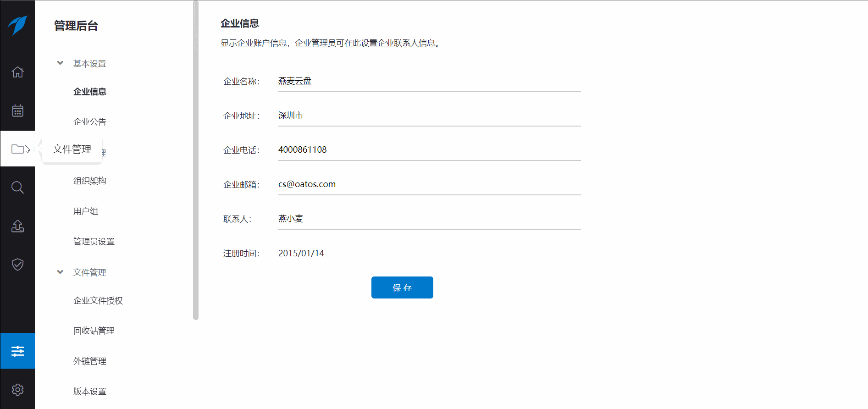Open the file management folder icon
Screen dimensions: 868x409
(x=17, y=149)
